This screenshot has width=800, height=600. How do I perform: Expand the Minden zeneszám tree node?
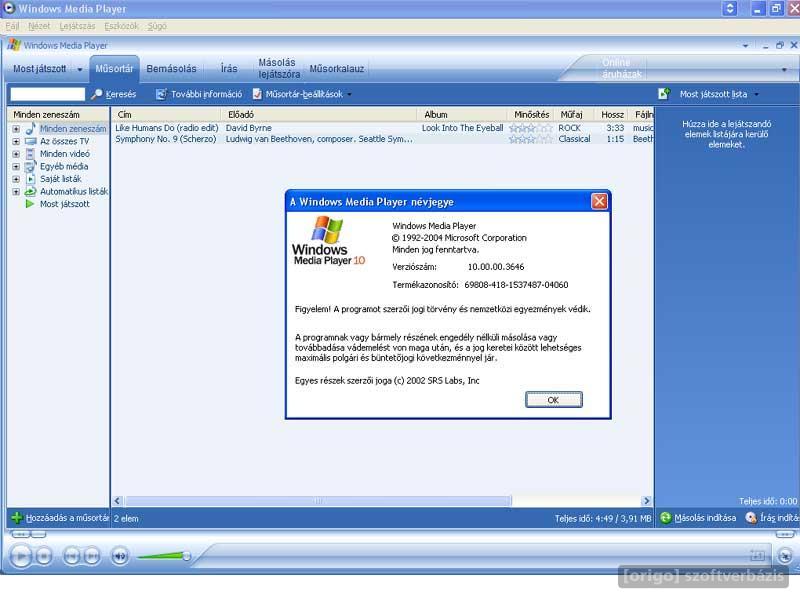(x=16, y=129)
